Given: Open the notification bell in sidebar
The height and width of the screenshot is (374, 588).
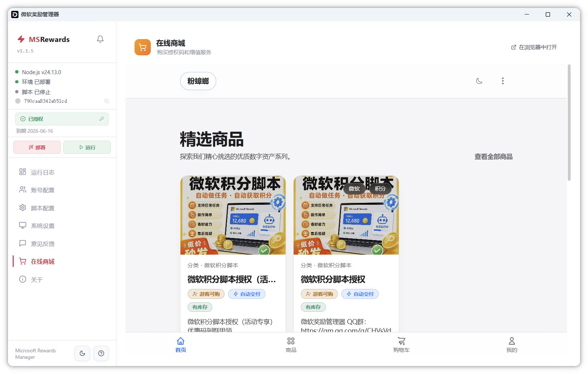Looking at the screenshot, I should point(100,39).
